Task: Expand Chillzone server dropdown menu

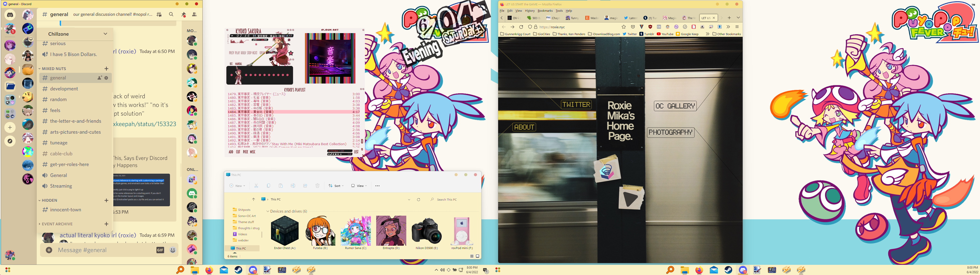Action: coord(105,34)
